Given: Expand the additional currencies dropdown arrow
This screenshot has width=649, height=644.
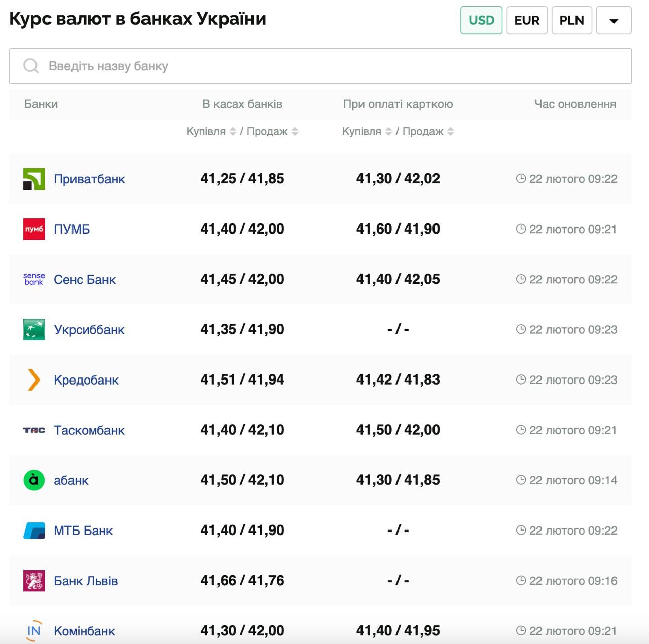Looking at the screenshot, I should tap(614, 21).
